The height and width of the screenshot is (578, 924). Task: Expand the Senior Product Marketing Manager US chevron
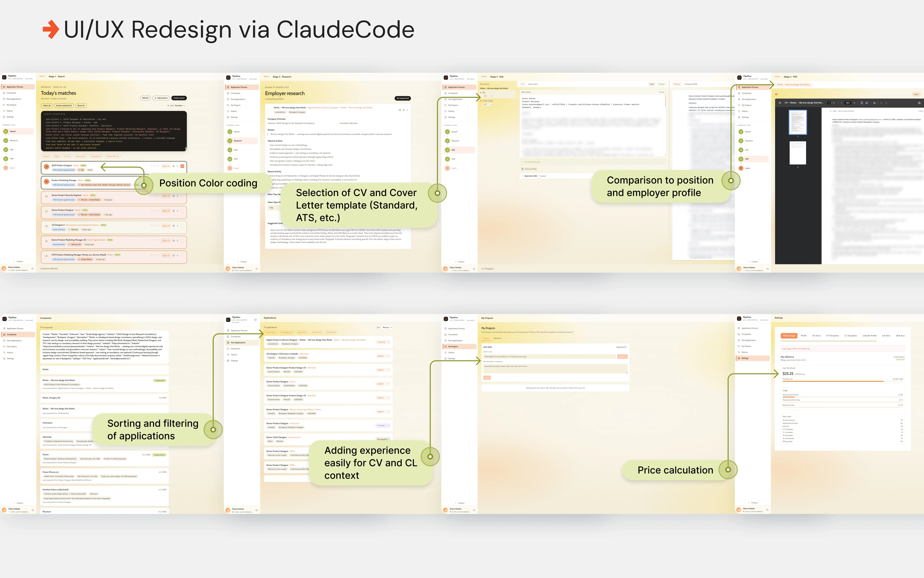coord(178,241)
